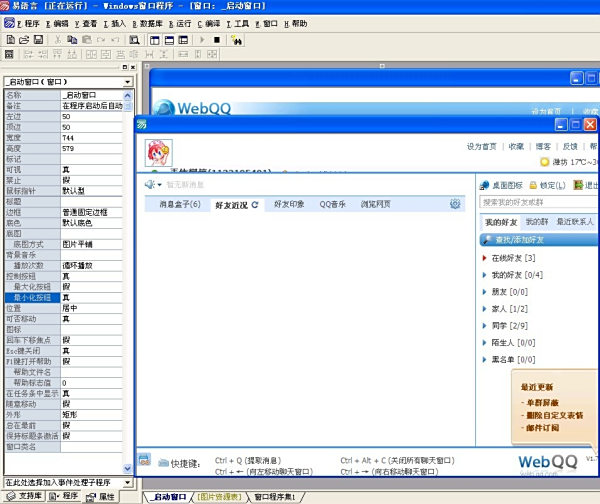Expand the 朋友 [0/0] group
The width and height of the screenshot is (600, 504).
tap(484, 292)
